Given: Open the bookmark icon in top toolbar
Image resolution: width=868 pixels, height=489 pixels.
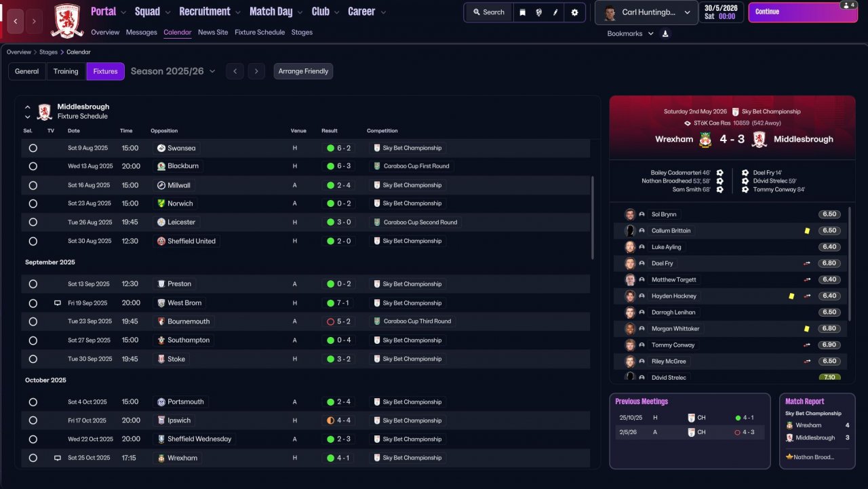Looking at the screenshot, I should click(x=522, y=12).
